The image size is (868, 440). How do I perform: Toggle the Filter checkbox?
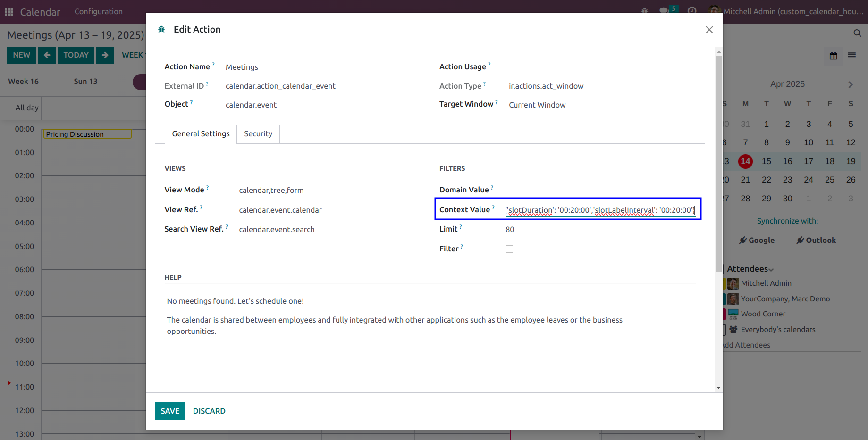pos(509,249)
